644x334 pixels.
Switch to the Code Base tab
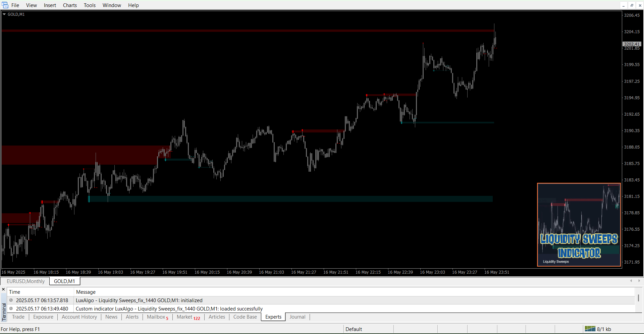(245, 317)
